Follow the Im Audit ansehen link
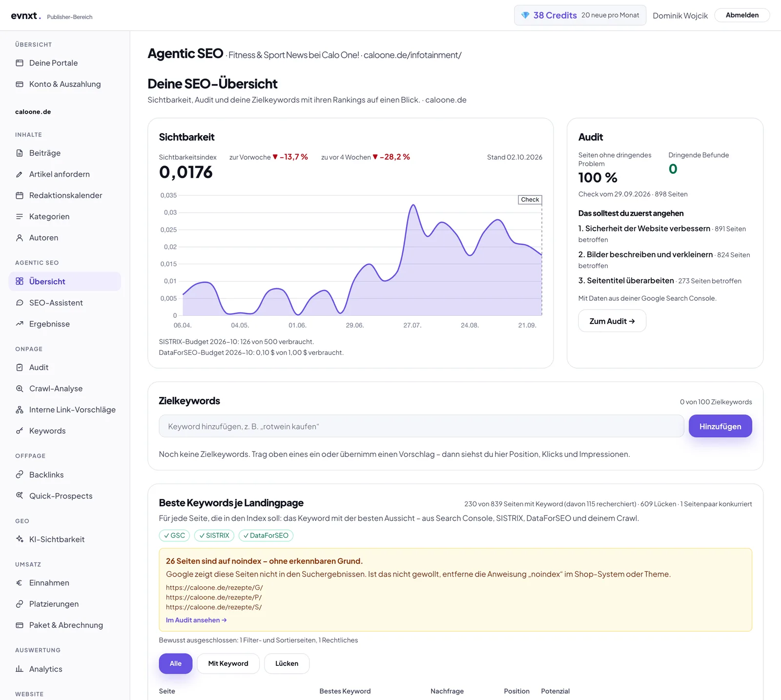Screen dimensions: 781x700 click(x=196, y=620)
